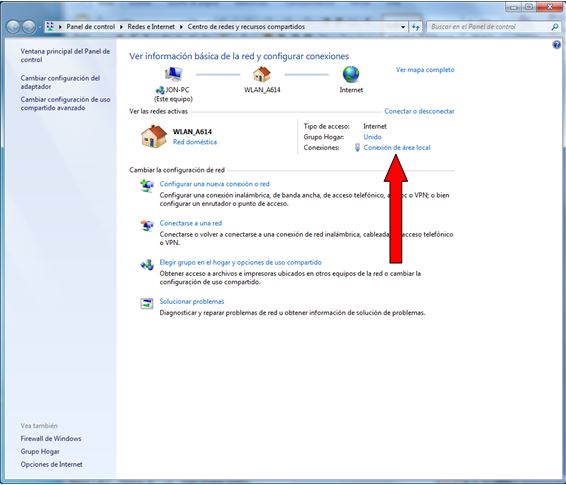
Task: Open the Conexión de área local link
Action: click(x=397, y=148)
